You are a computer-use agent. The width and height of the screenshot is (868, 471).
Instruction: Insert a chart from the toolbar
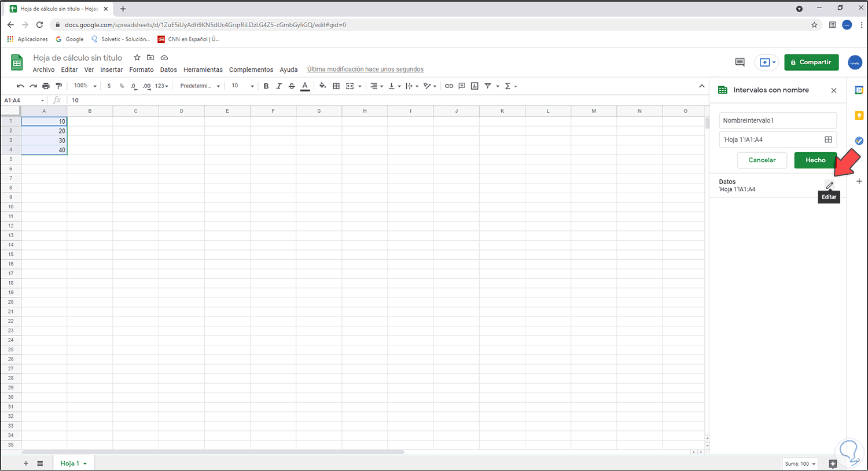tap(475, 86)
